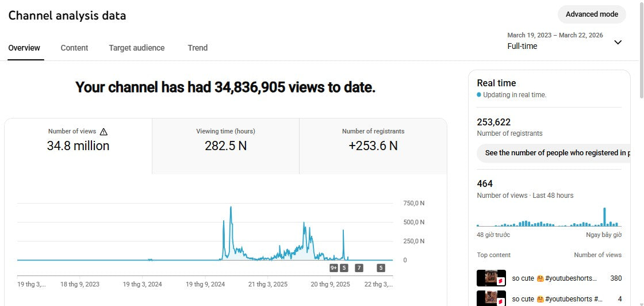Open the second thumbnail with 4 views
The width and height of the screenshot is (644, 306).
click(491, 298)
